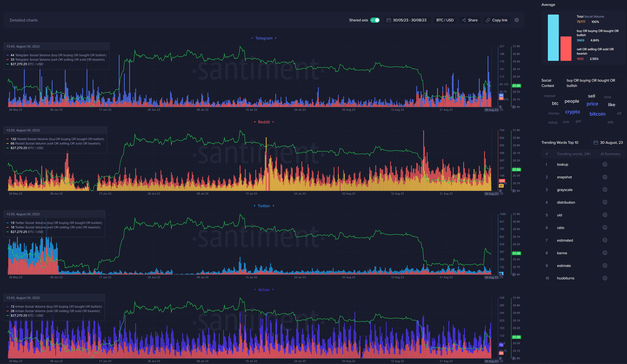Screen dimensions: 627x364
Task: Click the word price in the word cloud
Action: [x=592, y=104]
